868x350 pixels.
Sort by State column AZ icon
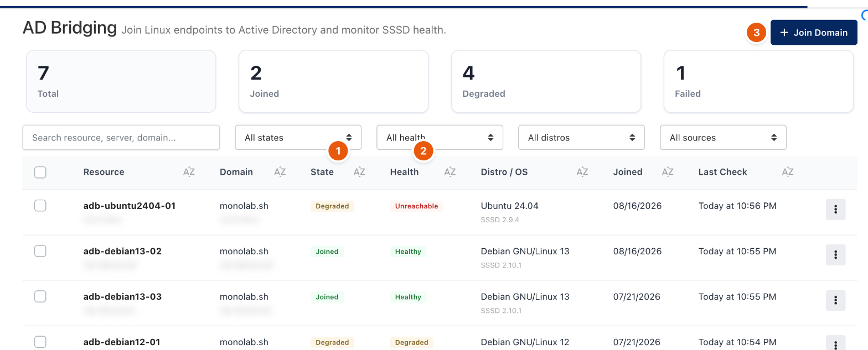359,172
